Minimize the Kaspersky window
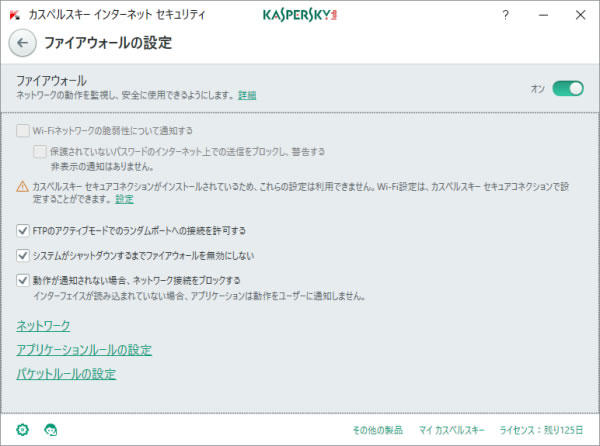 (x=543, y=15)
